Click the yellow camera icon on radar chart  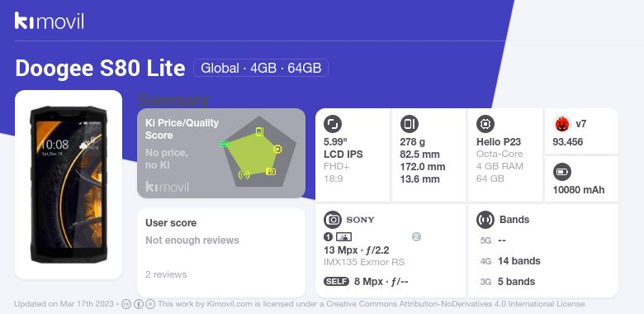coord(271,171)
